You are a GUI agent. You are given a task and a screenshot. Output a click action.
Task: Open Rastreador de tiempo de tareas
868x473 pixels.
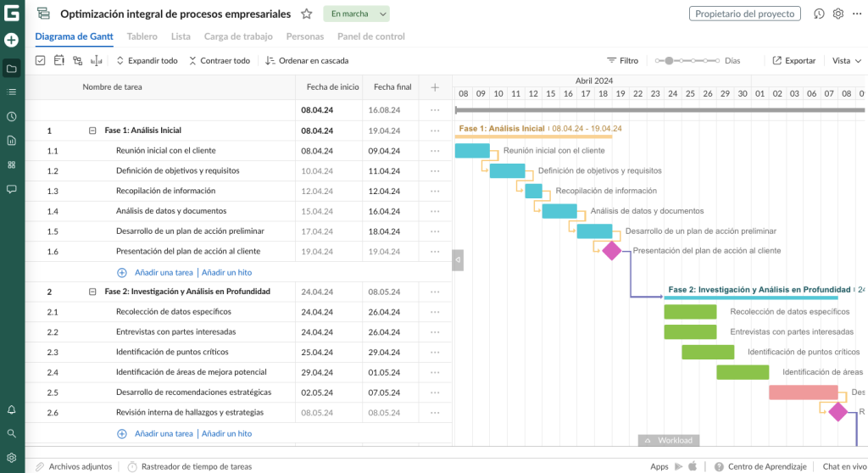tap(190, 466)
